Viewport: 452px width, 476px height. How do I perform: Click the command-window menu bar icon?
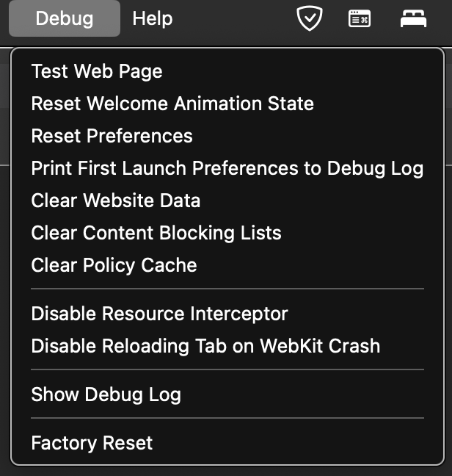[359, 18]
